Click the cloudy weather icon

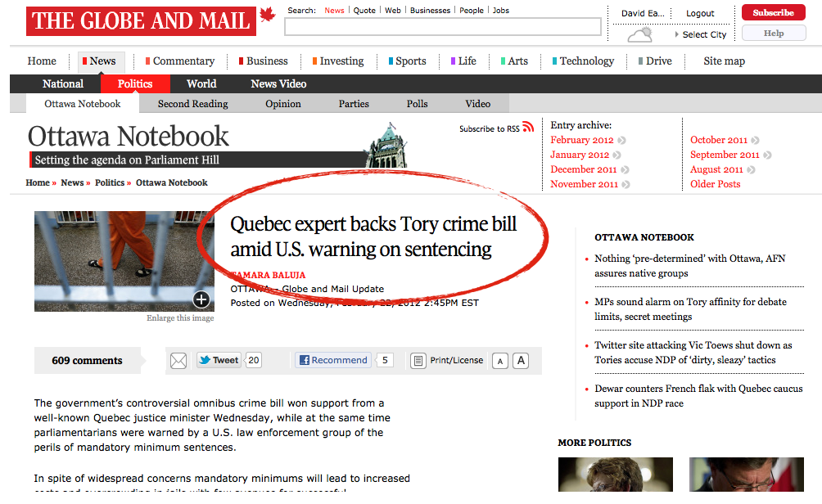coord(639,35)
